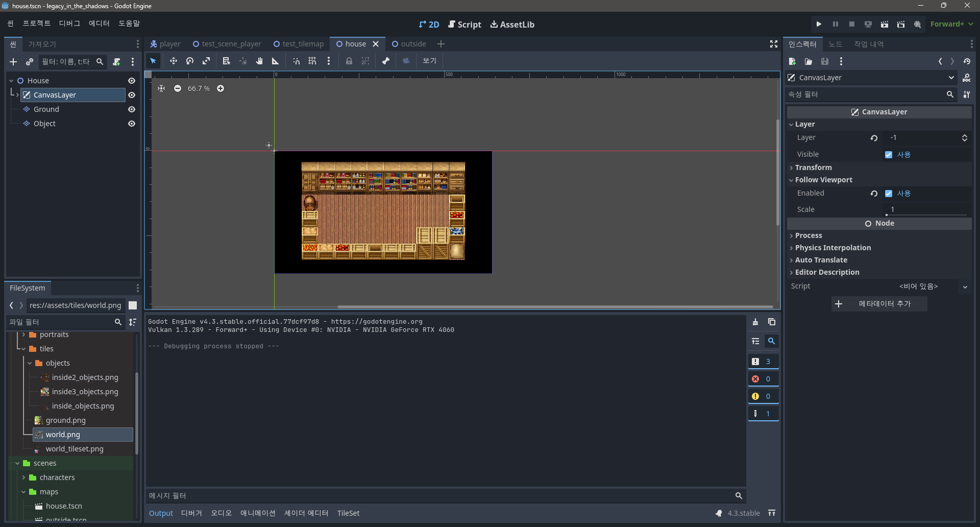Toggle visibility of Ground node
The image size is (980, 527).
[132, 109]
